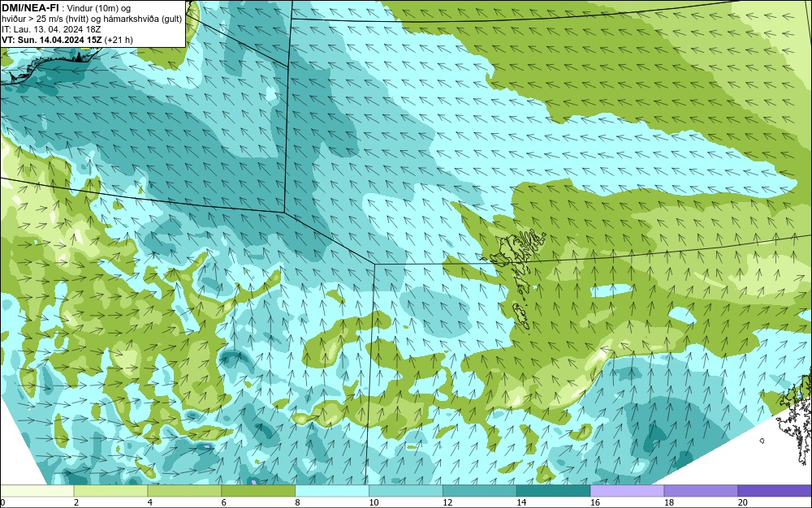Click the Iceland coastline outline below legend box
812x508 pixels.
50,65
